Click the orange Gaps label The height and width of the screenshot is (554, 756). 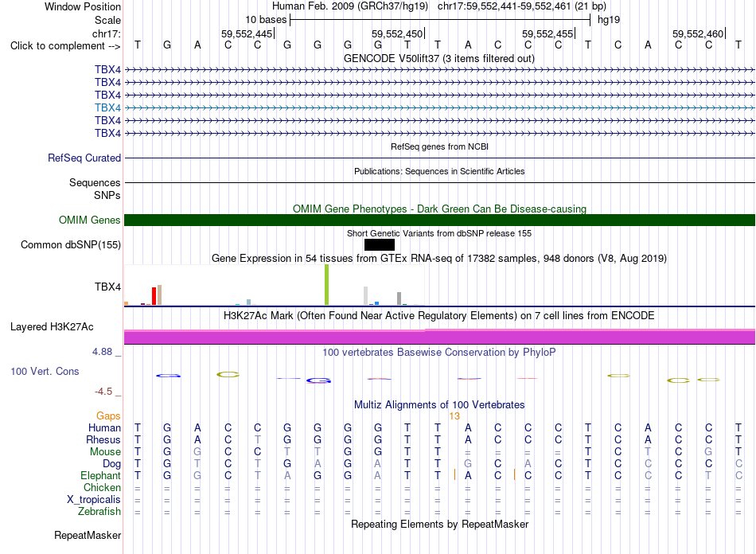click(x=108, y=416)
